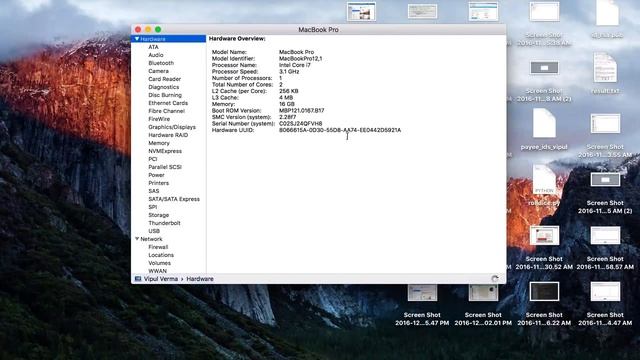The image size is (640, 360).
Task: Select Volumes under Network
Action: point(159,263)
